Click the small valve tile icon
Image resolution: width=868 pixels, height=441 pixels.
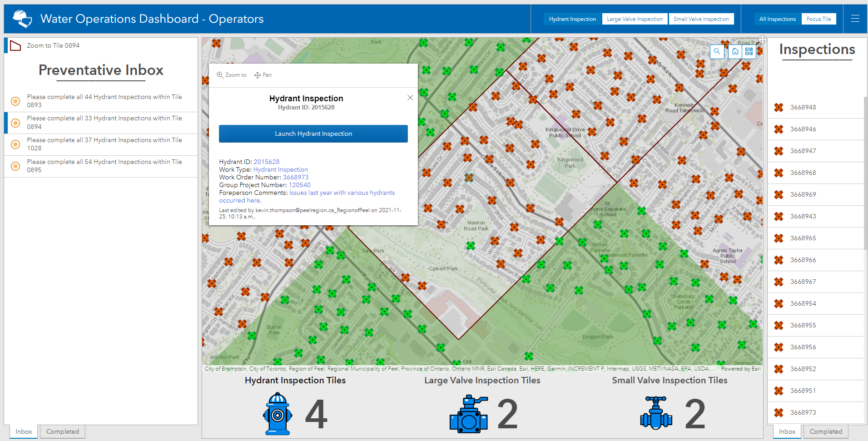[656, 413]
